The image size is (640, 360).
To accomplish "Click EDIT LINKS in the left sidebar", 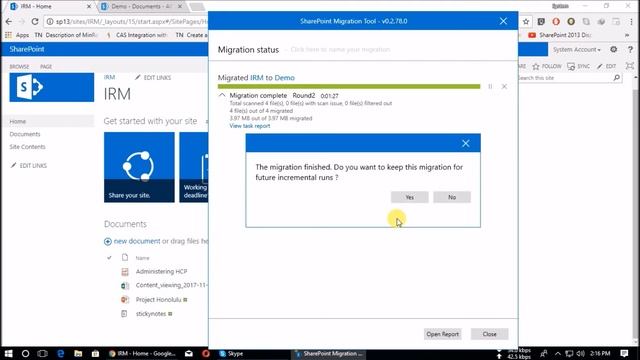I will pos(29,165).
